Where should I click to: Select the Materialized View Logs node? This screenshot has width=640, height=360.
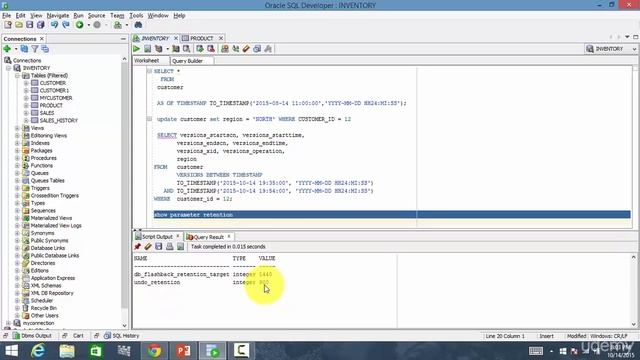coord(56,226)
